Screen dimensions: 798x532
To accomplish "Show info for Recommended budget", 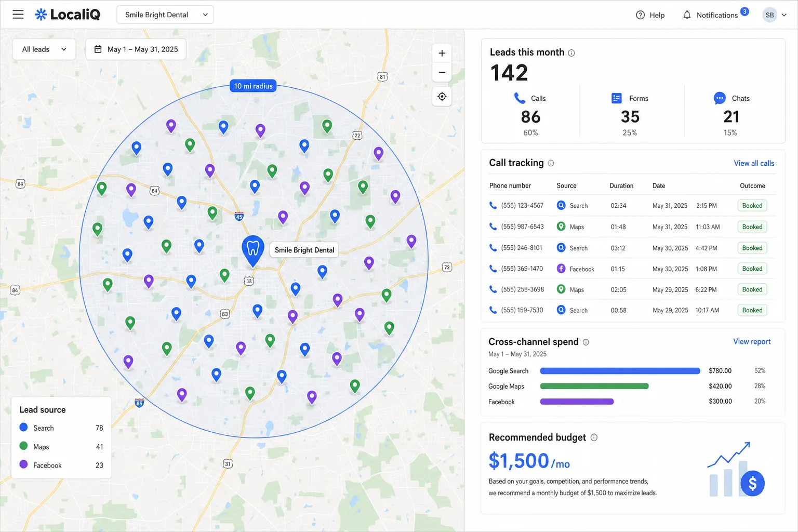I will click(x=594, y=438).
